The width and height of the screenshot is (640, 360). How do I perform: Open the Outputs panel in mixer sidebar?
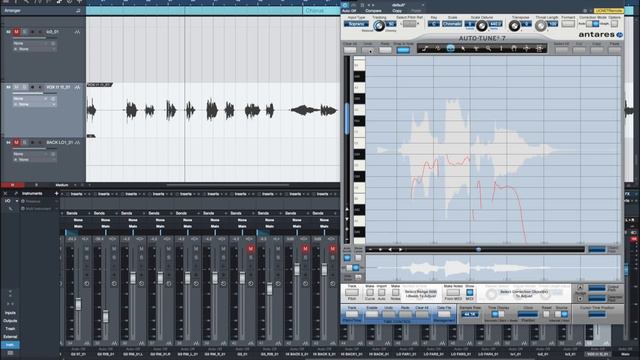coord(10,321)
